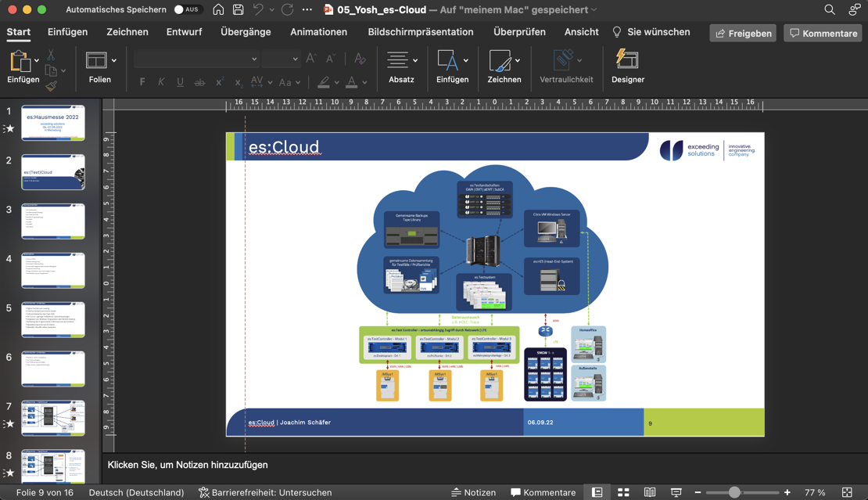Click the save disk icon
This screenshot has width=868, height=500.
(x=238, y=9)
